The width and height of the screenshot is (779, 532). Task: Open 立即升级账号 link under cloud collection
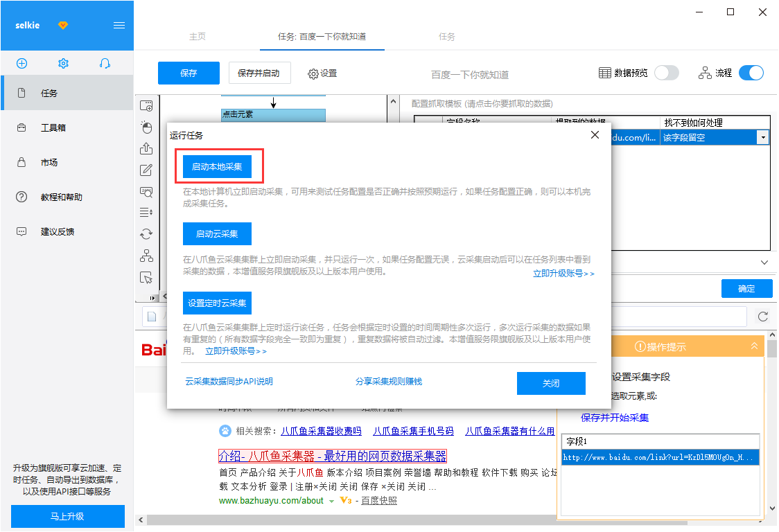(563, 274)
